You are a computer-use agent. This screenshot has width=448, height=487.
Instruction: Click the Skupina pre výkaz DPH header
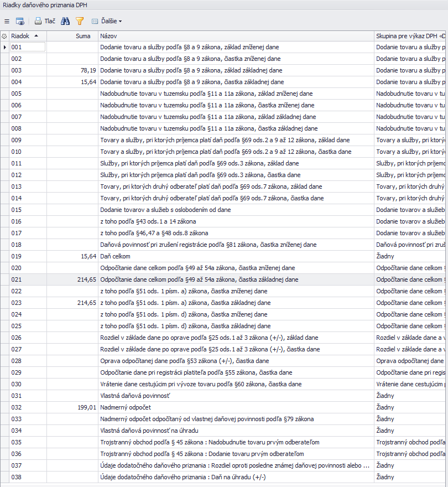409,35
